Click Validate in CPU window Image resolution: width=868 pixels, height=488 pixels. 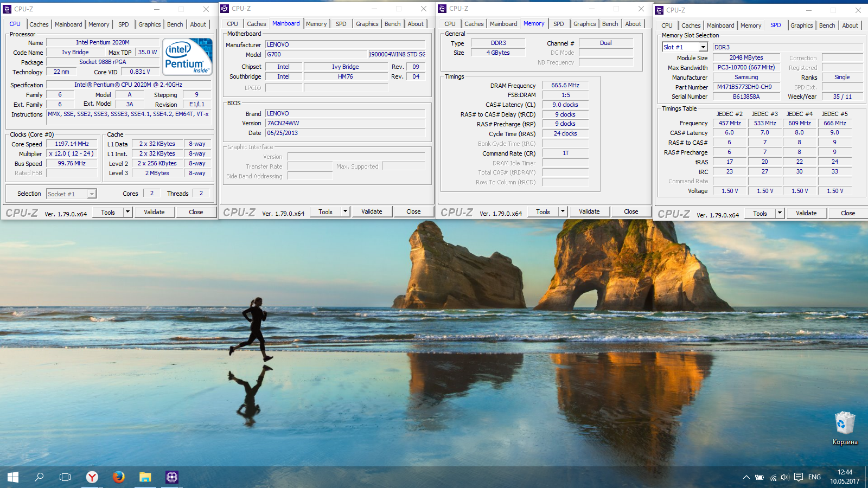154,212
